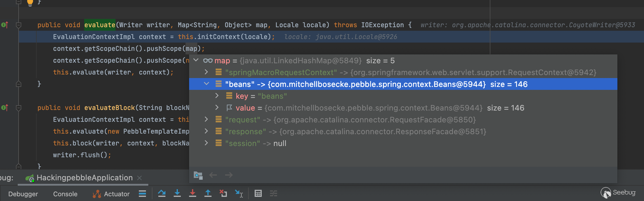The image size is (644, 201).
Task: Toggle fold marker on evaluateBlock method line
Action: [18, 108]
